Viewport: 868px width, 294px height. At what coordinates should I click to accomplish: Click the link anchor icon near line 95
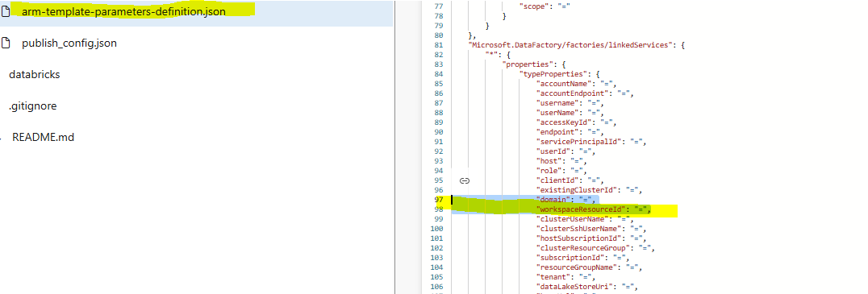(x=465, y=180)
